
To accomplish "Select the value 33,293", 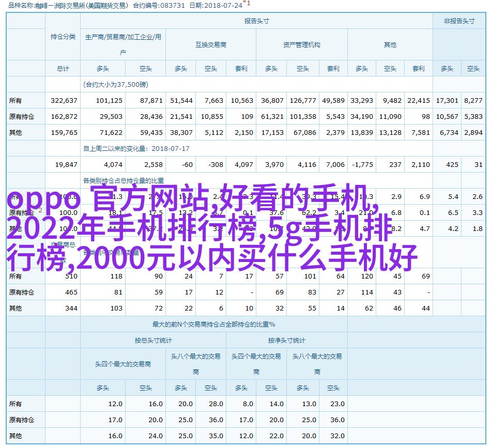I will click(362, 100).
